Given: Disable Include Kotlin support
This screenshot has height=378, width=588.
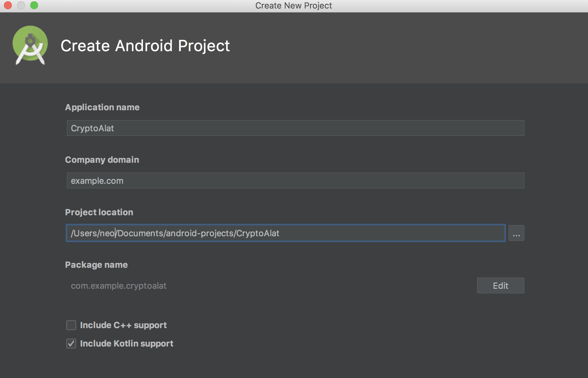Looking at the screenshot, I should point(71,344).
